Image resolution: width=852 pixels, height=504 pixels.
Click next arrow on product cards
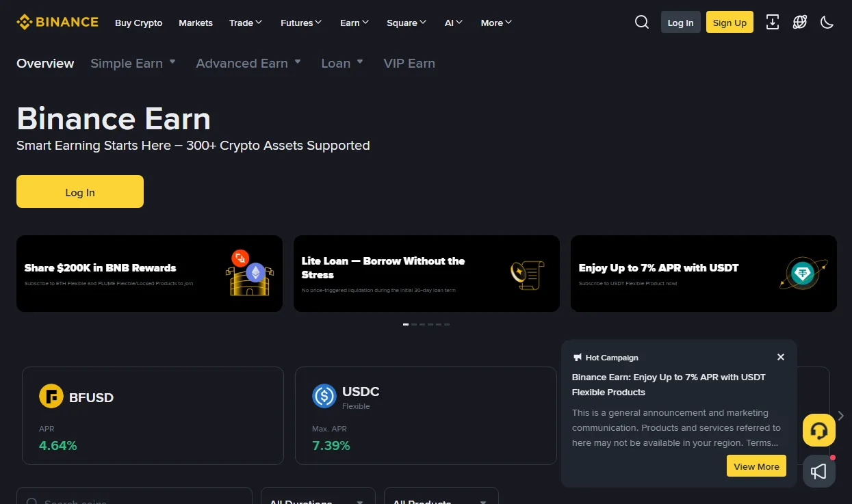[840, 416]
